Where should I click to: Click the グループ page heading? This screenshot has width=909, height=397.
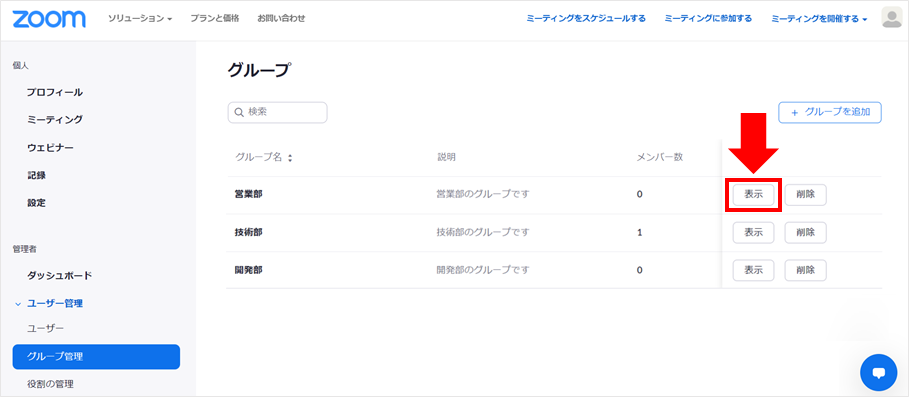(259, 70)
